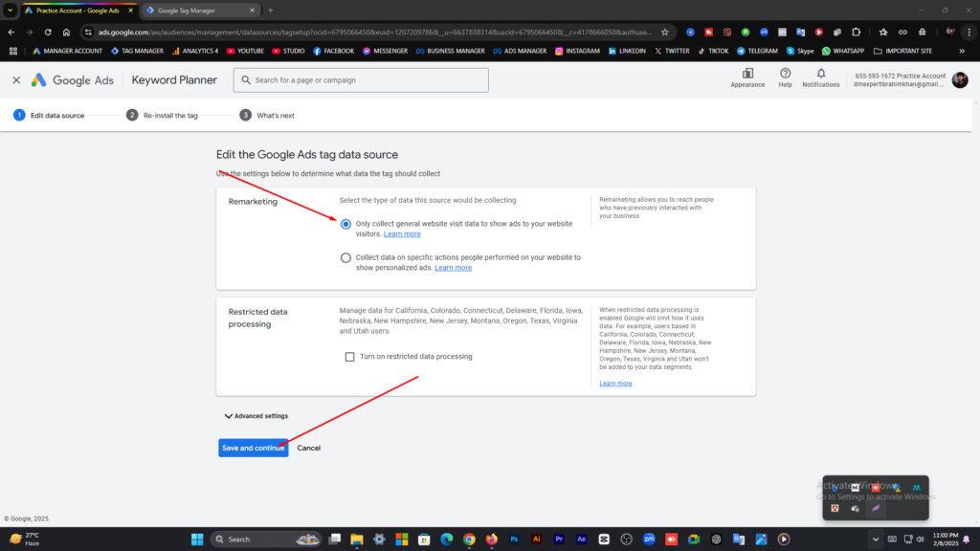Screen dimensions: 980x551
Task: Go to the 'Re-install the tag' step
Action: click(x=162, y=115)
